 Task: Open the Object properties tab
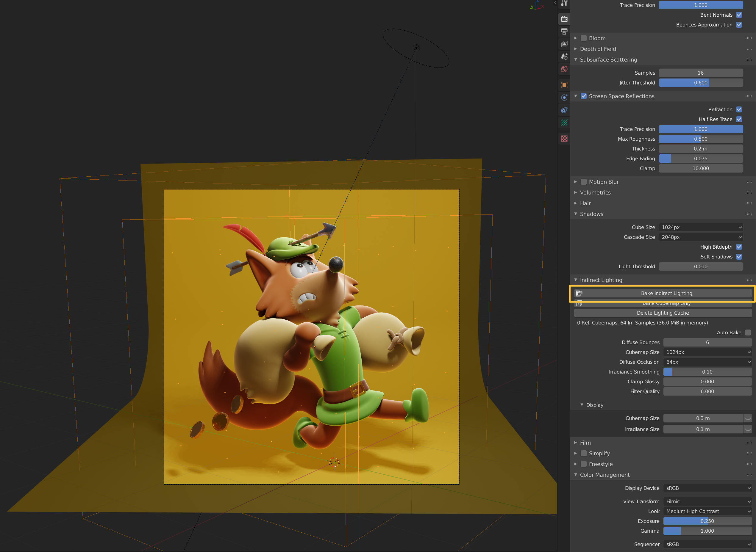(x=564, y=85)
